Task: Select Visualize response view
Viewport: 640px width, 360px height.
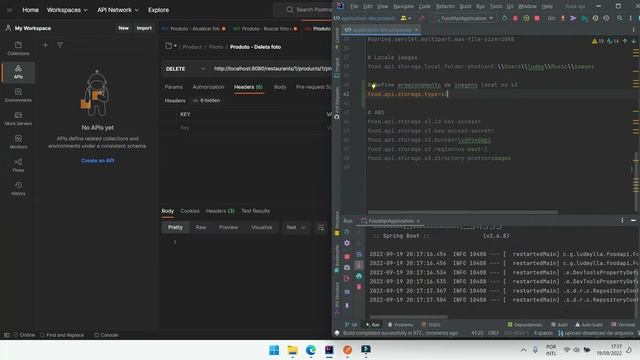Action: 261,227
